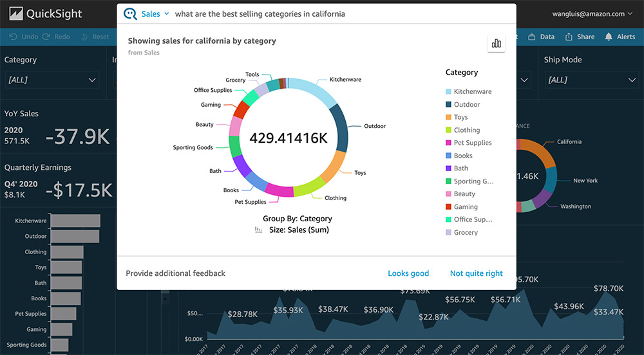The image size is (644, 355).
Task: Click the Clothing donut chart label
Action: coord(336,198)
